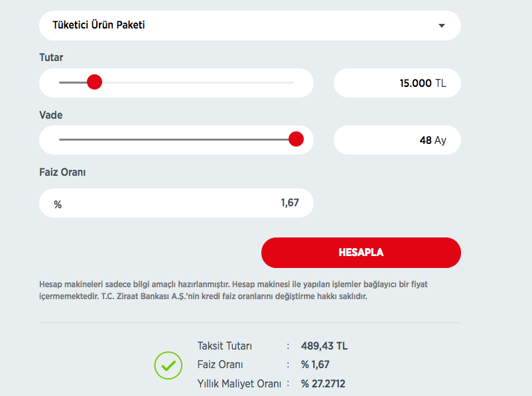
Task: Click the 48 Ay term field
Action: (x=397, y=139)
